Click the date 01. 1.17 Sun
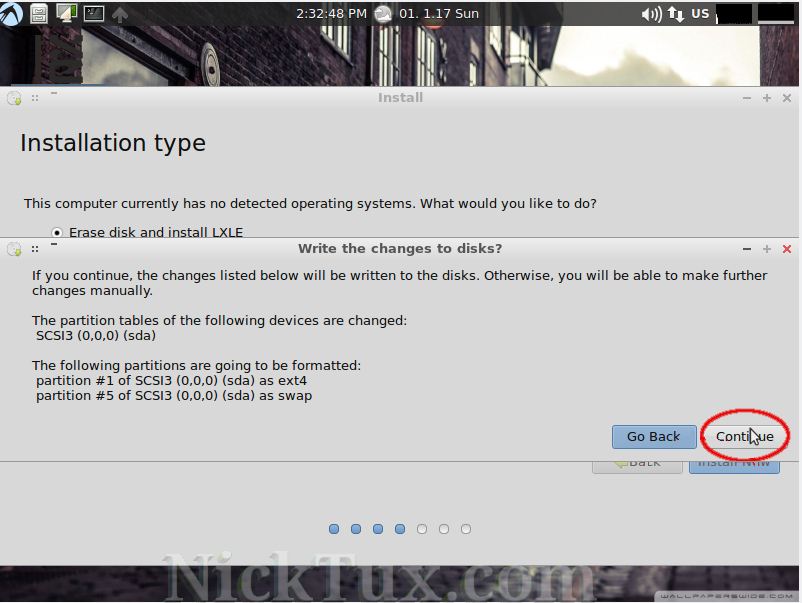The height and width of the screenshot is (603, 802). pyautogui.click(x=439, y=13)
